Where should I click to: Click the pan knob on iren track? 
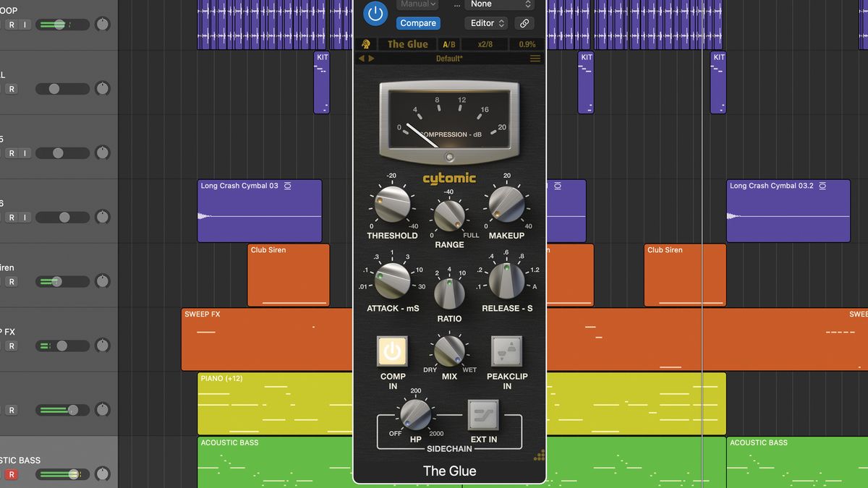point(103,281)
